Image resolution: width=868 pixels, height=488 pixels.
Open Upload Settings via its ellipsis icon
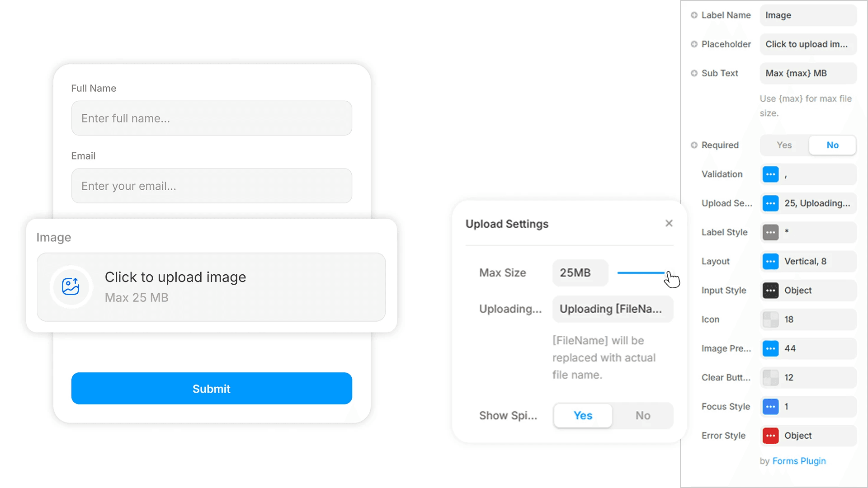(x=770, y=203)
